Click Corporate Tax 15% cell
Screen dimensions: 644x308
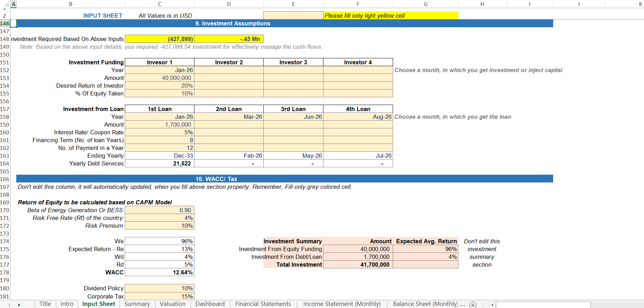pyautogui.click(x=159, y=296)
